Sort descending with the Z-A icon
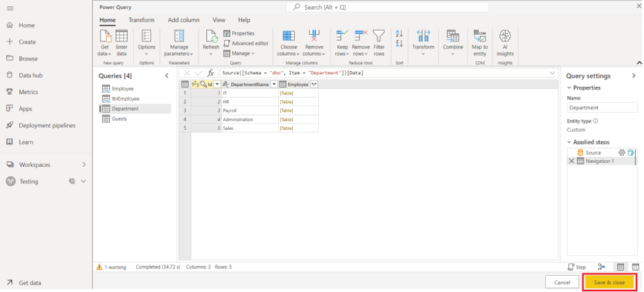The image size is (644, 292). pyautogui.click(x=399, y=44)
